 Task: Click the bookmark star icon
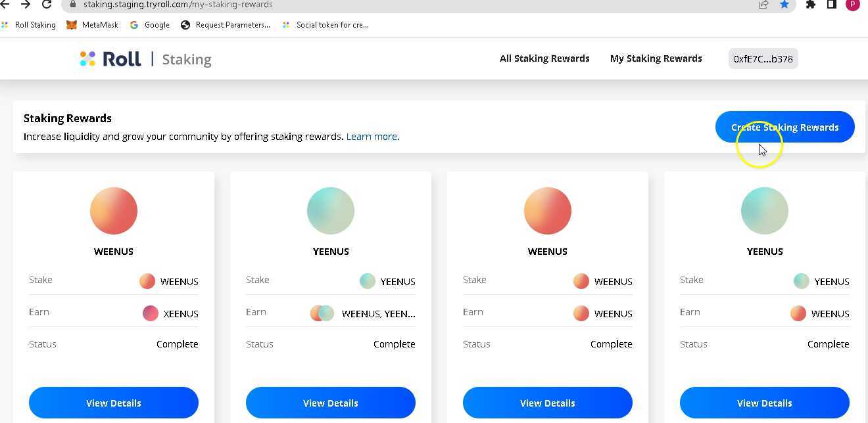pos(784,4)
